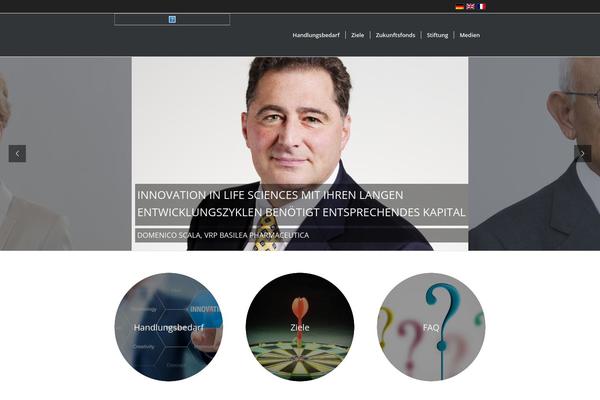Switch language to German via flag icon
The image size is (600, 400).
[x=460, y=7]
